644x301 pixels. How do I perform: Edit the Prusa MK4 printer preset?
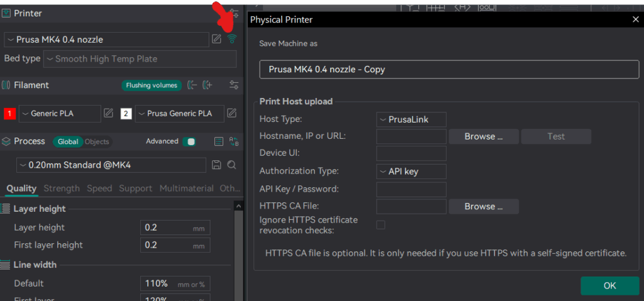pyautogui.click(x=217, y=39)
